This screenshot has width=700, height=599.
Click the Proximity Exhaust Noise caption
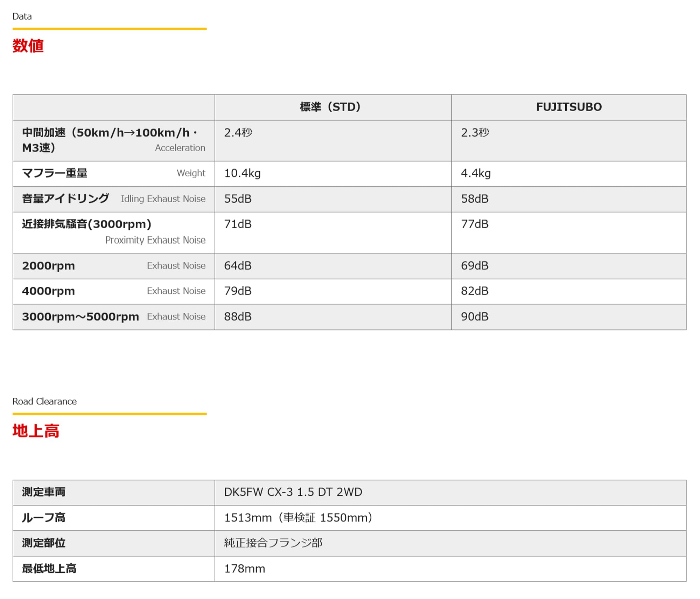(x=155, y=240)
